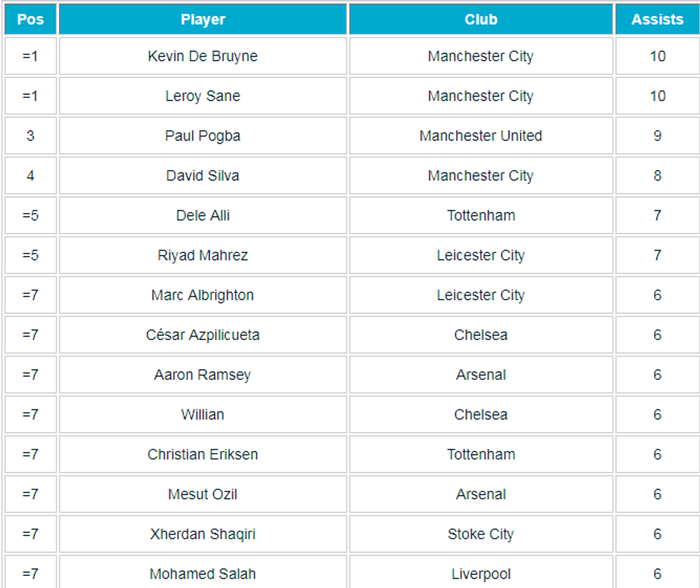Select the César Azpilicueta player cell
This screenshot has width=700, height=588.
click(203, 335)
